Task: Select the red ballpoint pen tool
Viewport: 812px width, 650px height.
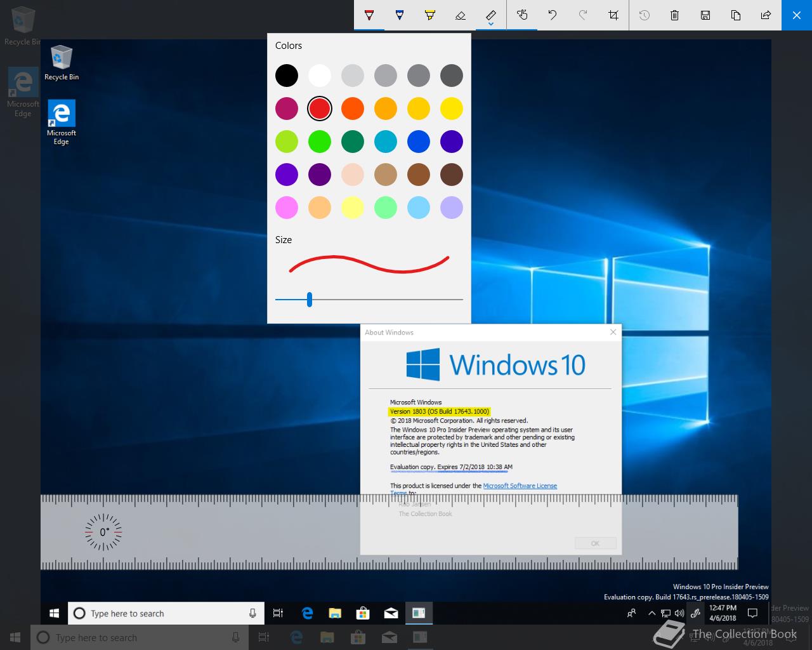Action: (369, 15)
